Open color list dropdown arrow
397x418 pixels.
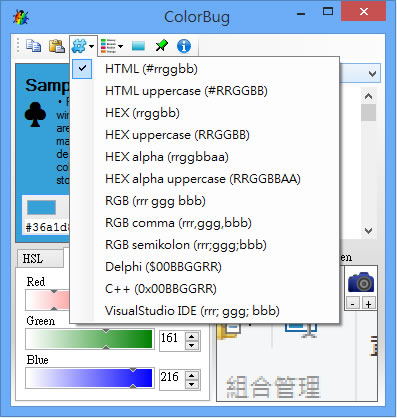(120, 46)
